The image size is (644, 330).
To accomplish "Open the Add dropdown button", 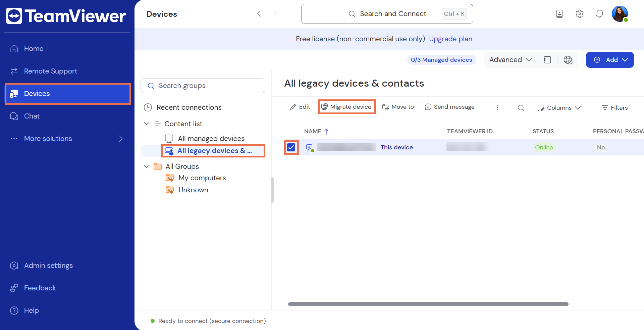I will pos(610,60).
